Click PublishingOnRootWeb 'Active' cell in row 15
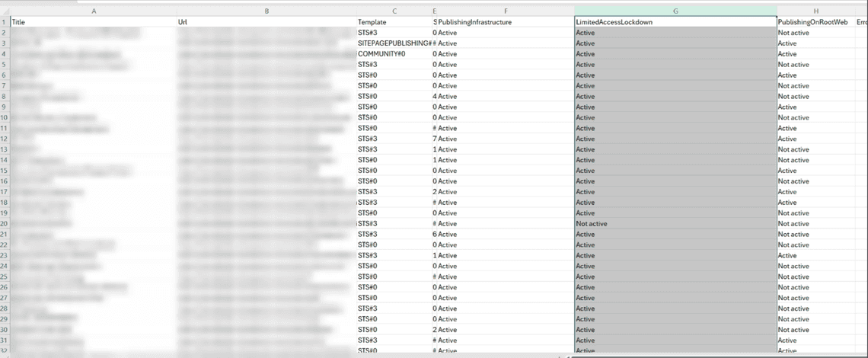 click(x=816, y=171)
